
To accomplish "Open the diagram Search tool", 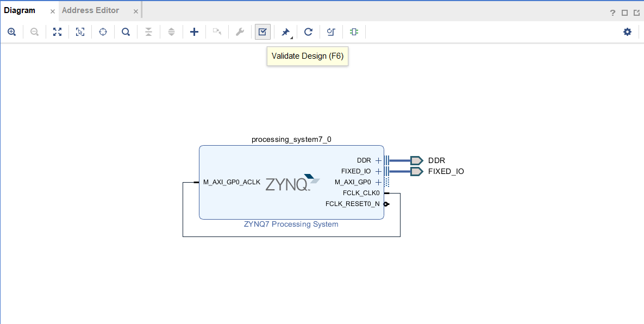I will [x=126, y=32].
